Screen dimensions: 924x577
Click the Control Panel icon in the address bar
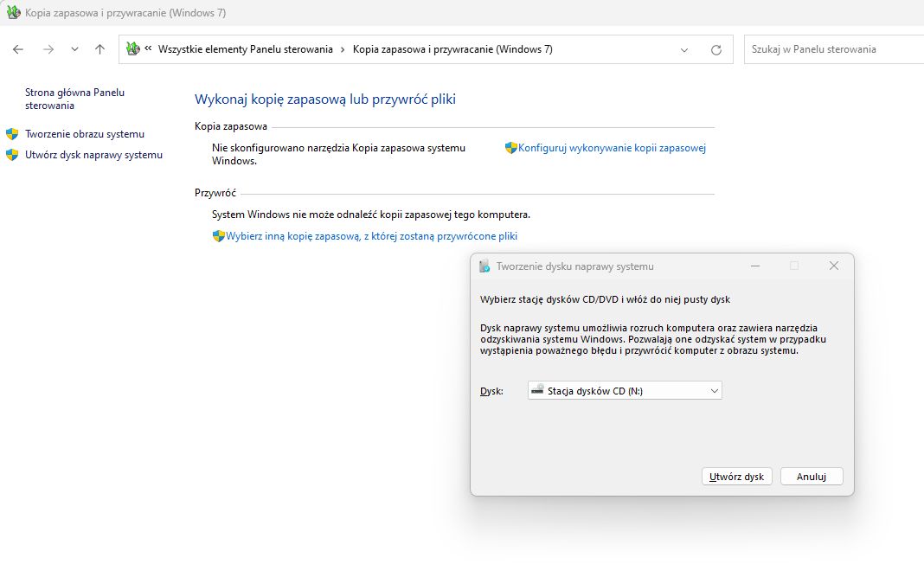point(132,48)
